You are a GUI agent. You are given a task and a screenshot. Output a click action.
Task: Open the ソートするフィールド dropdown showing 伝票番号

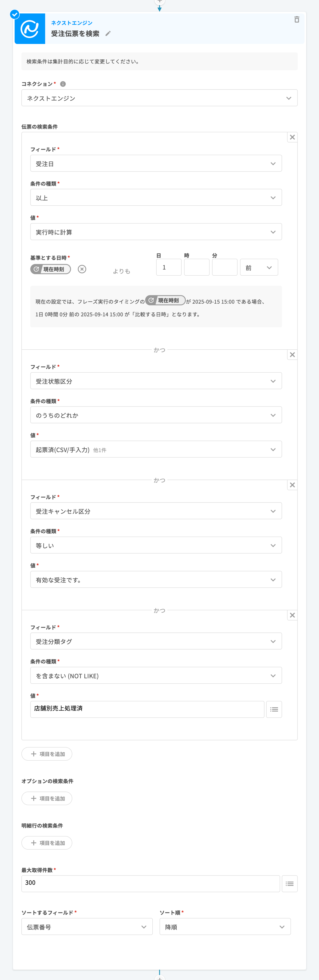(x=87, y=927)
